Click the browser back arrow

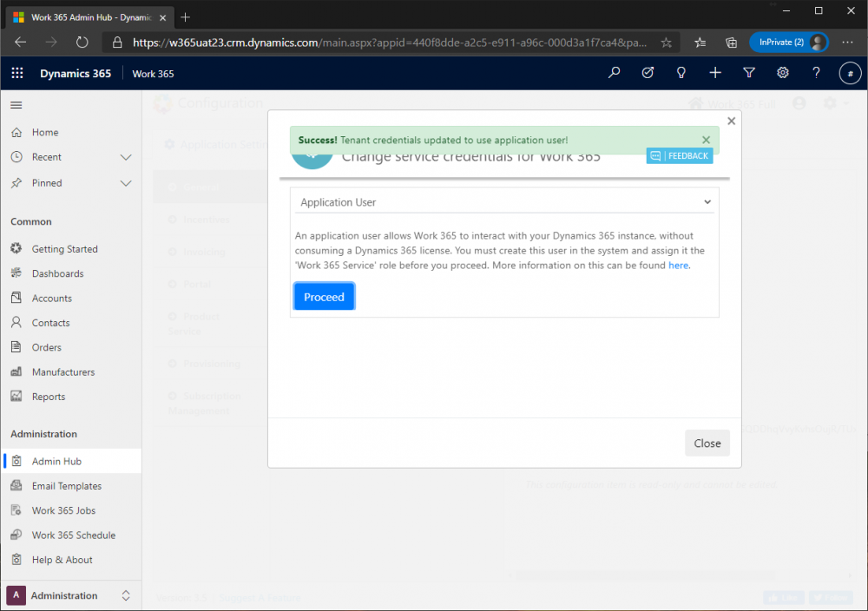[x=21, y=42]
